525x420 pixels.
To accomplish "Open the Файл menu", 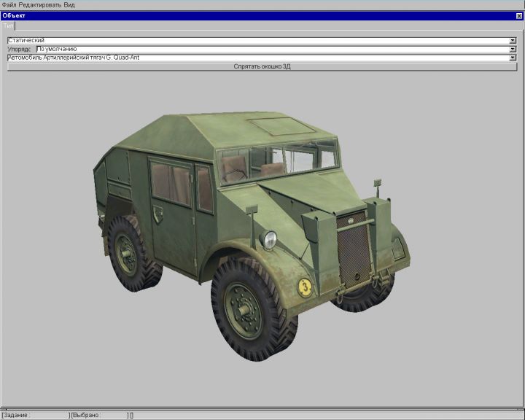I will click(9, 4).
